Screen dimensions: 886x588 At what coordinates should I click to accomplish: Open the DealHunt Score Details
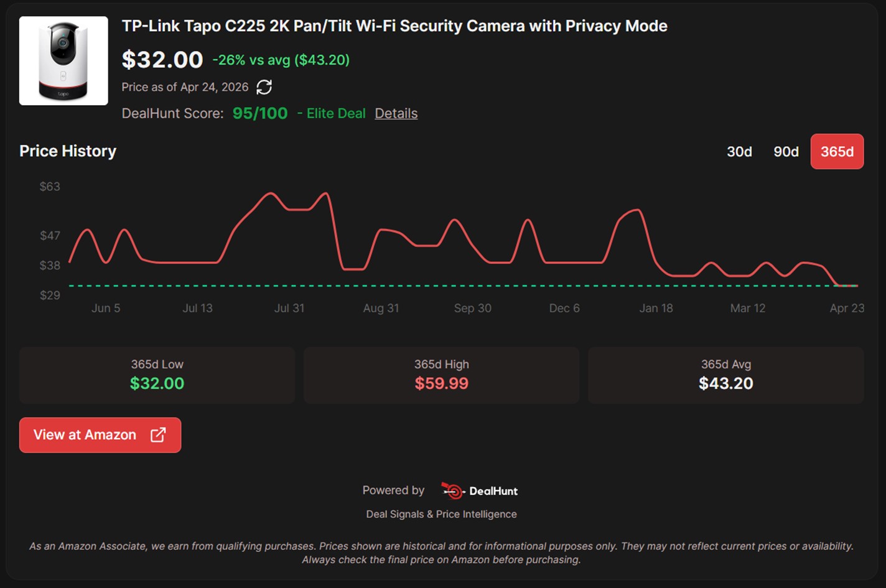pos(396,113)
